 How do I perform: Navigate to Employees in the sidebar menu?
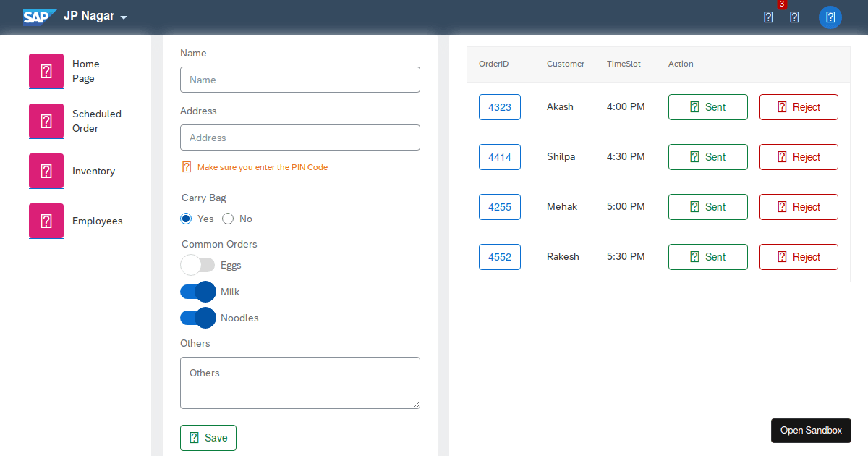97,221
